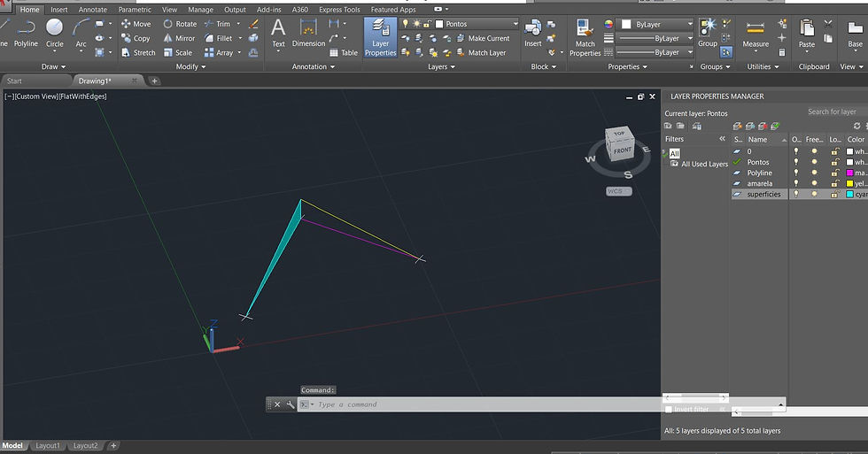Activate the Stretch command
The image size is (868, 454).
[138, 52]
